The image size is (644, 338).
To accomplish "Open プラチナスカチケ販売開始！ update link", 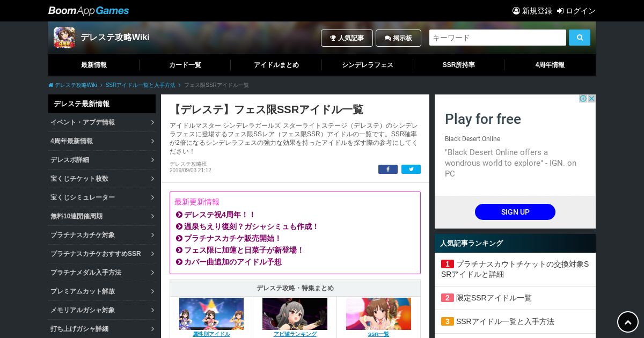I will (x=232, y=238).
